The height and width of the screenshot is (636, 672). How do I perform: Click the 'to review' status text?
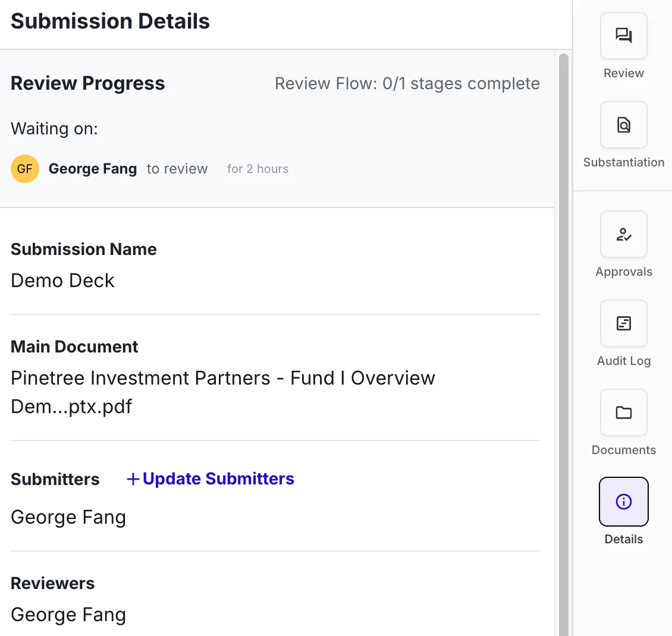click(177, 169)
